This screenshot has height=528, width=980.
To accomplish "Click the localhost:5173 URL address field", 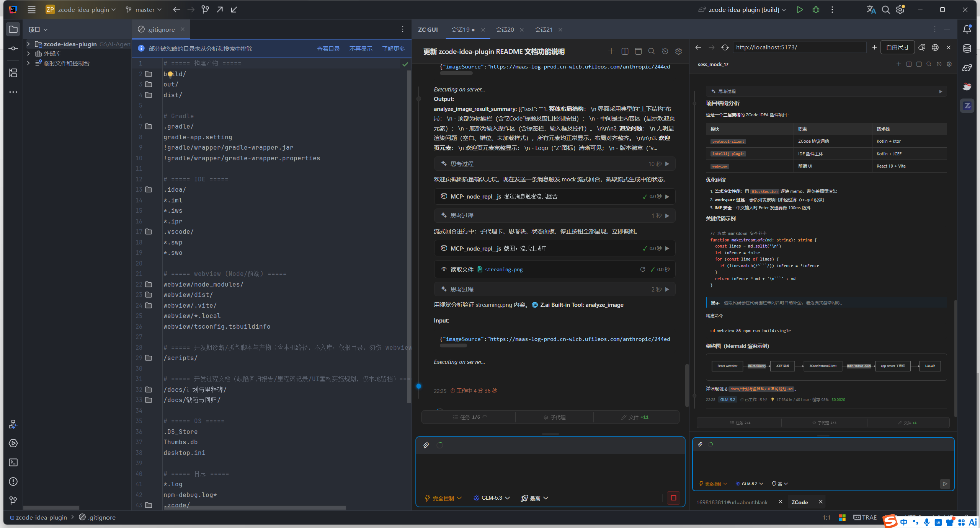I will click(799, 47).
